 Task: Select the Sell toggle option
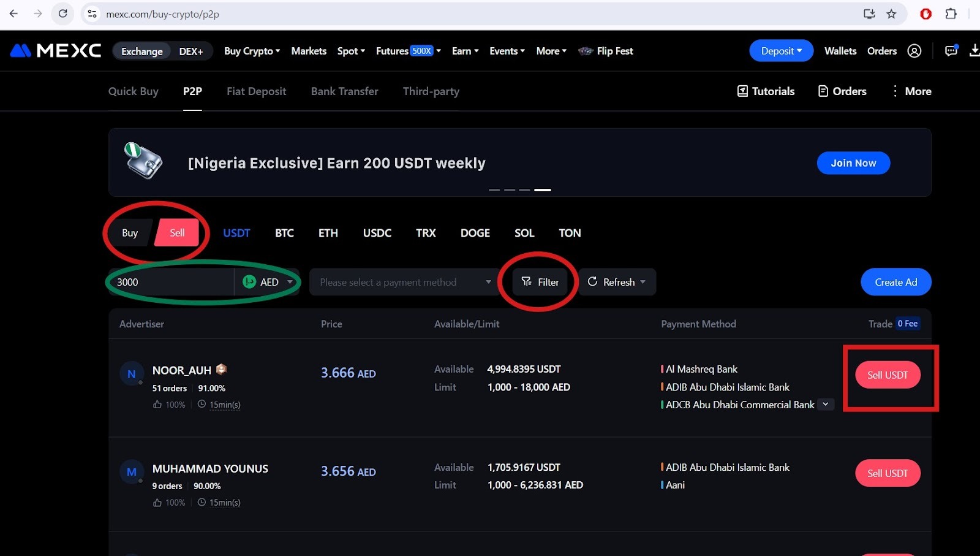coord(177,233)
